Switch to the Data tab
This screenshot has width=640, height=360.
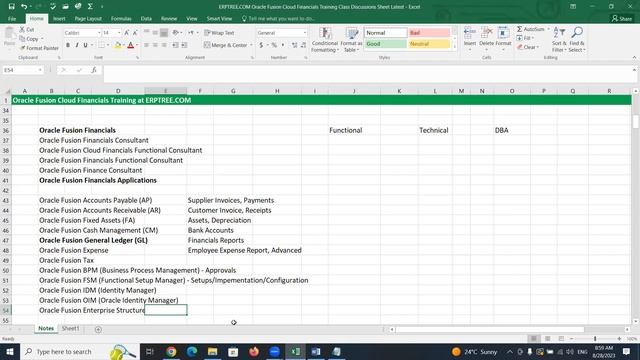coord(146,19)
